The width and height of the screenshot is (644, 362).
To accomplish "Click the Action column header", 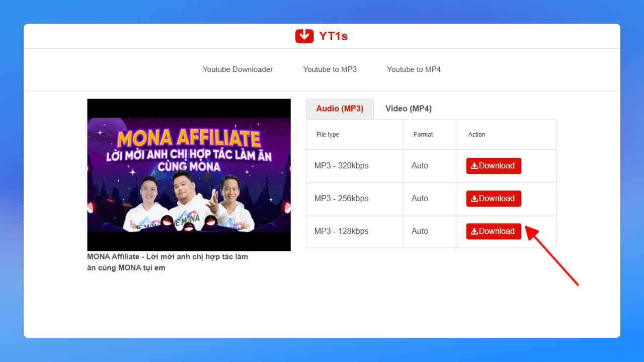I will [476, 135].
